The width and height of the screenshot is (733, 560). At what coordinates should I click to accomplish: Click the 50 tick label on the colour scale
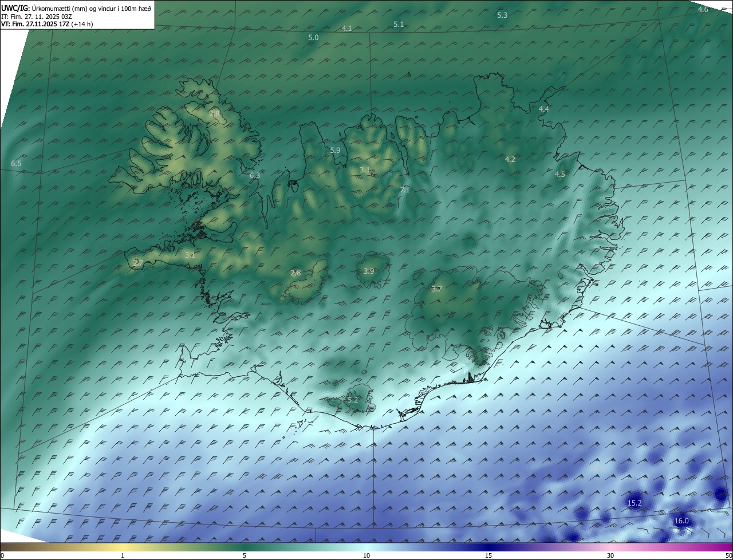click(x=728, y=555)
